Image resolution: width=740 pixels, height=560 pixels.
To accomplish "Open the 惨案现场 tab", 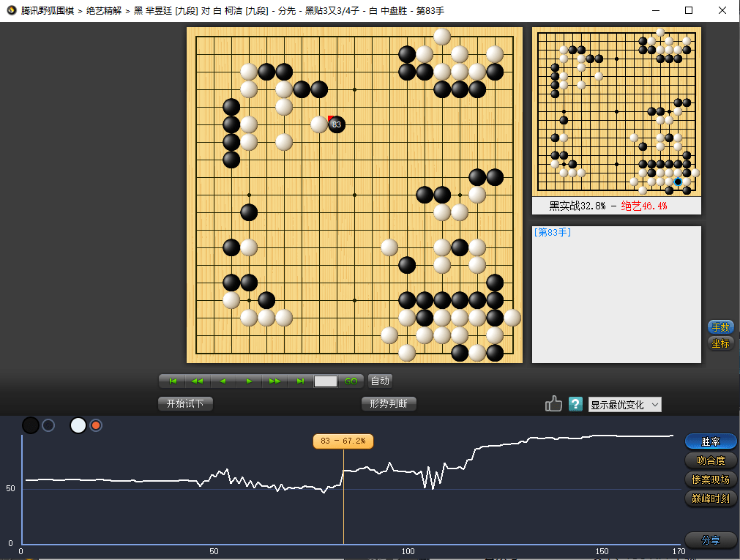I will pos(710,479).
